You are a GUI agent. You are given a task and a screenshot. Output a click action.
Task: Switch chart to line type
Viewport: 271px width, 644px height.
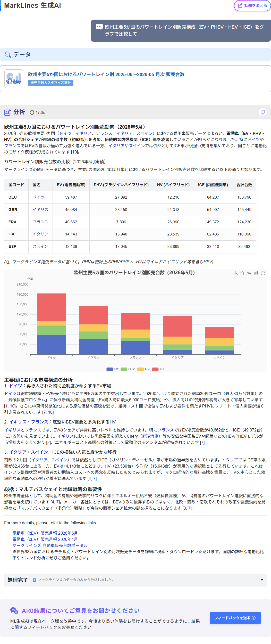pos(249,273)
